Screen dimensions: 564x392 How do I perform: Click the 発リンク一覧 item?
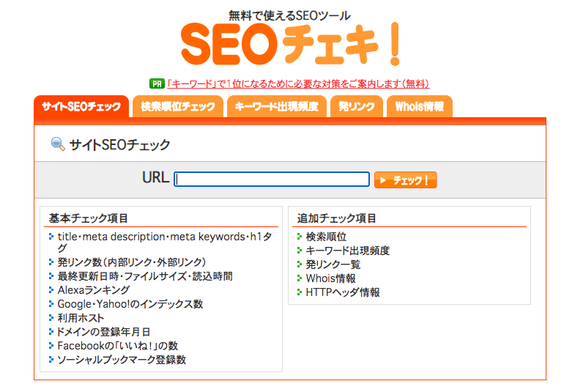point(333,265)
